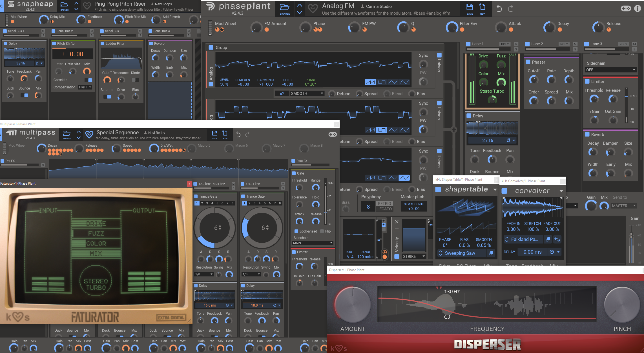Click Phase Plant Save preset icon
The image size is (644, 353).
(470, 8)
